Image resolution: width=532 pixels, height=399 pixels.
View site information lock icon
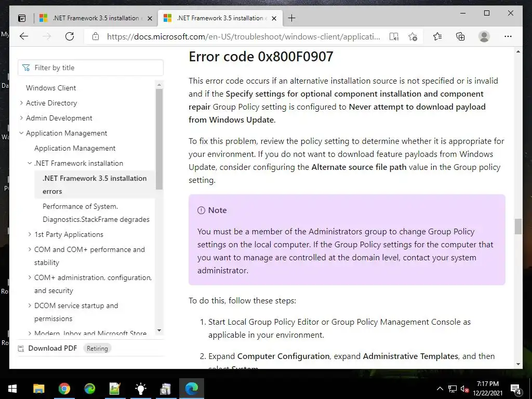tap(96, 36)
